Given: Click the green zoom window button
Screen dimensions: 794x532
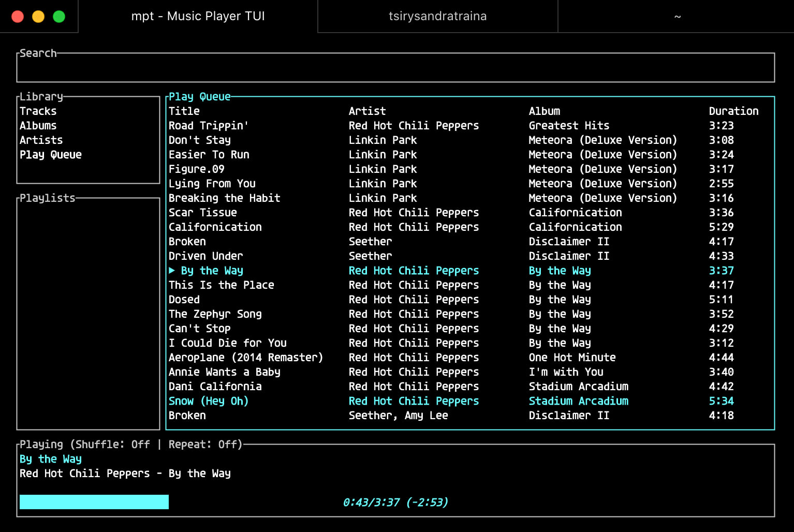Looking at the screenshot, I should [x=59, y=17].
